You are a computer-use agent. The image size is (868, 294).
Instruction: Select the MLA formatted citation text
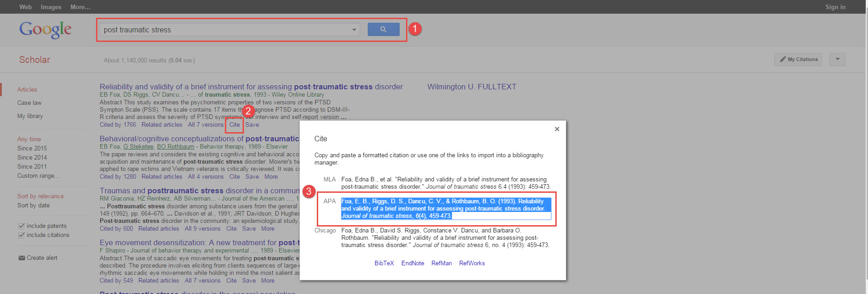(446, 183)
